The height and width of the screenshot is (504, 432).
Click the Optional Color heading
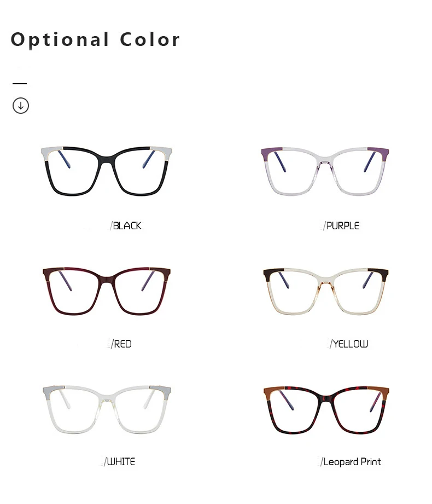(95, 39)
